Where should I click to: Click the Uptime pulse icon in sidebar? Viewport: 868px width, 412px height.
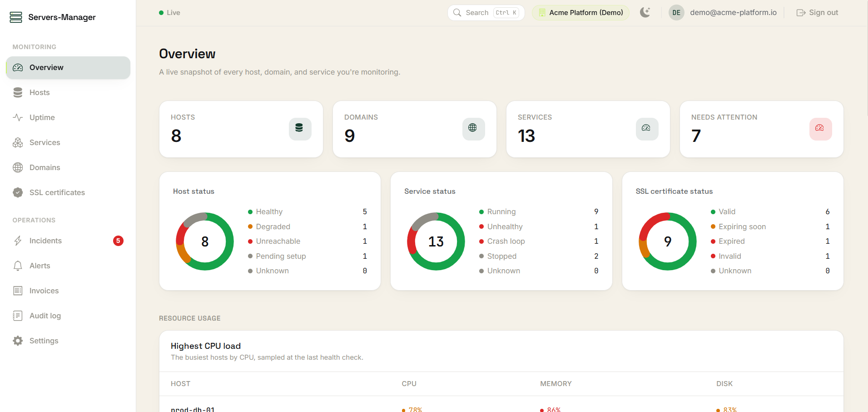18,118
